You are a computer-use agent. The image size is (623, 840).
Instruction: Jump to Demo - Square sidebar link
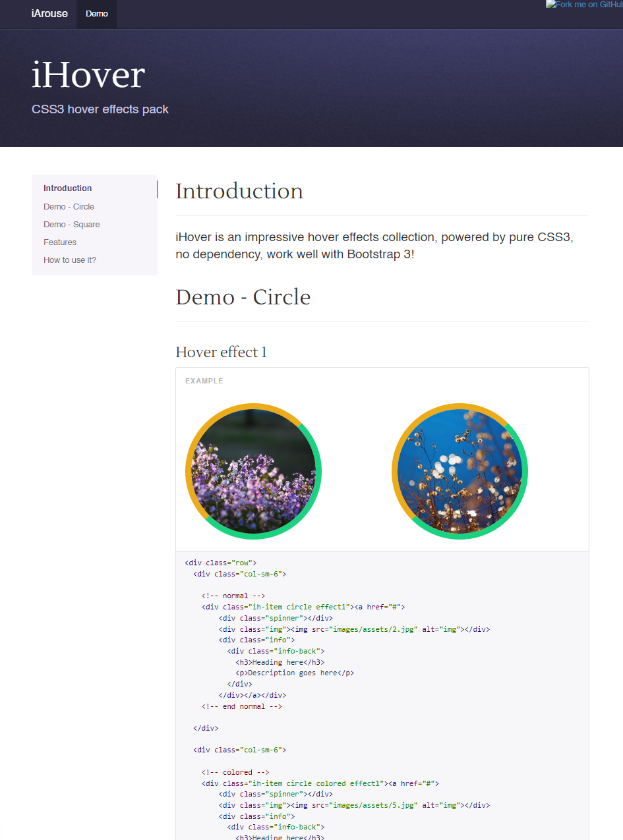72,225
